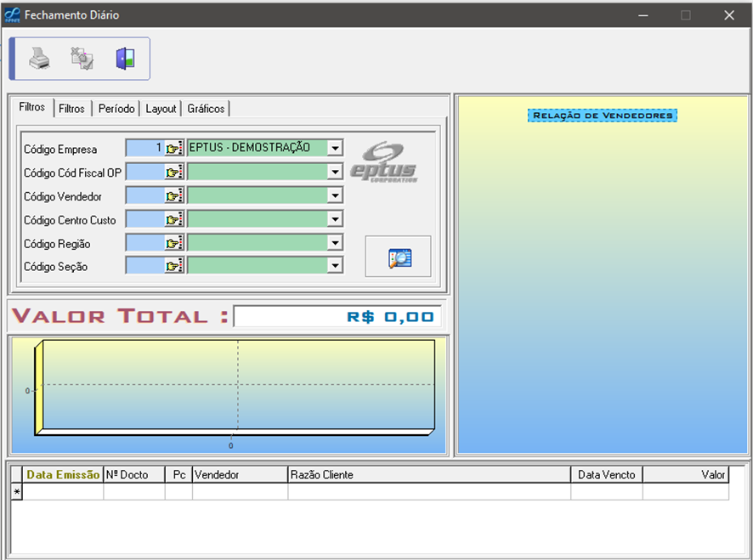Select the Relação de Vendedores label
Image resolution: width=753 pixels, height=560 pixels.
tap(603, 116)
